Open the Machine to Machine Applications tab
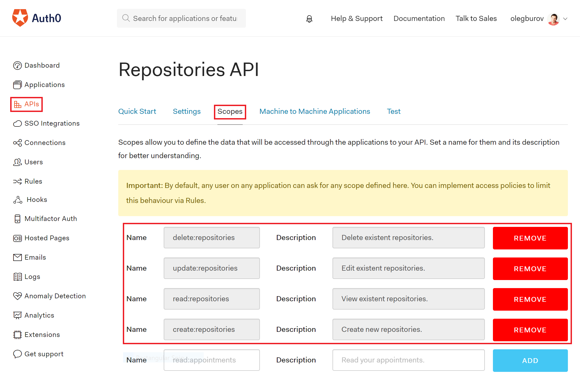The width and height of the screenshot is (580, 392). tap(314, 111)
